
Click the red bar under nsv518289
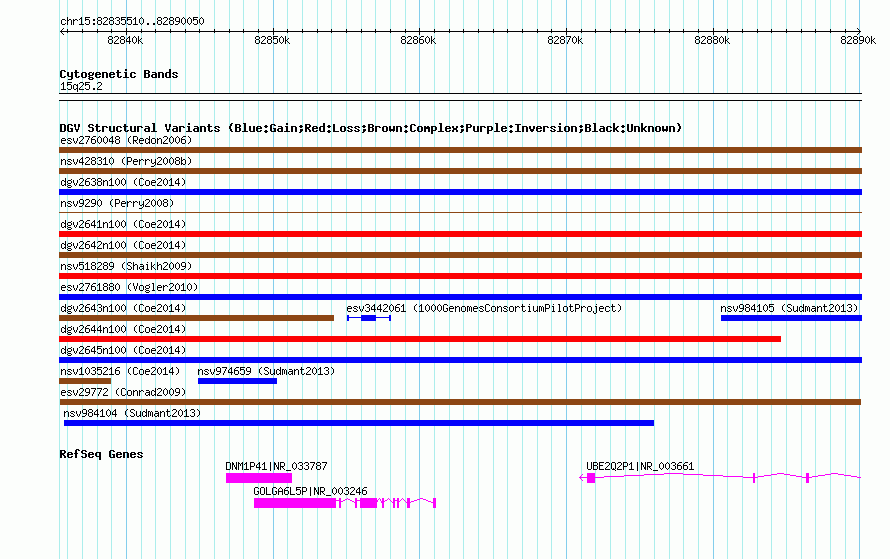(460, 276)
